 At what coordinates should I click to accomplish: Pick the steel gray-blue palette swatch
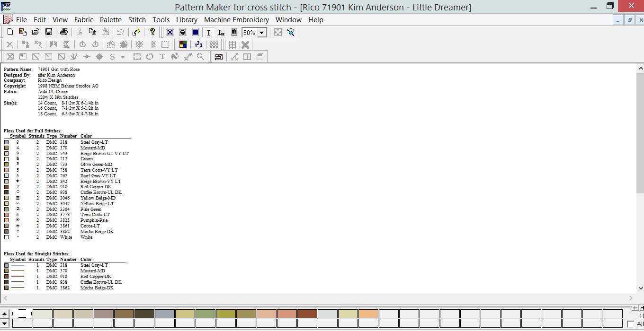165,314
